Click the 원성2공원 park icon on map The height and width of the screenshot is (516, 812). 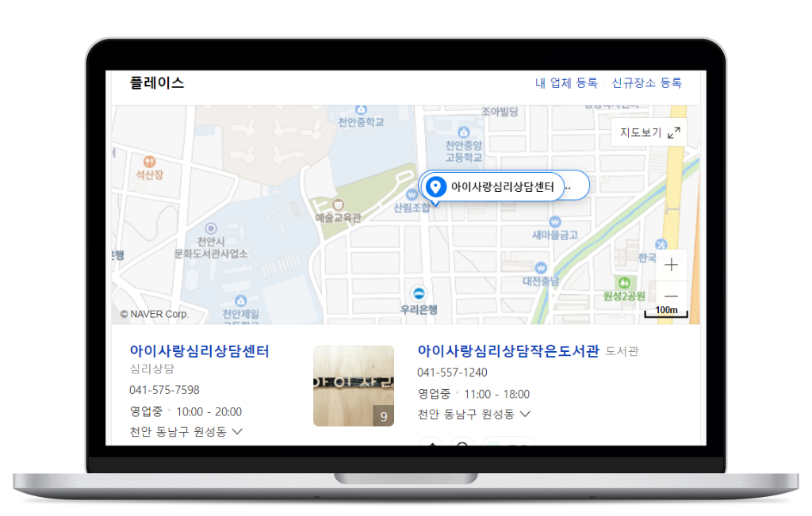[624, 283]
